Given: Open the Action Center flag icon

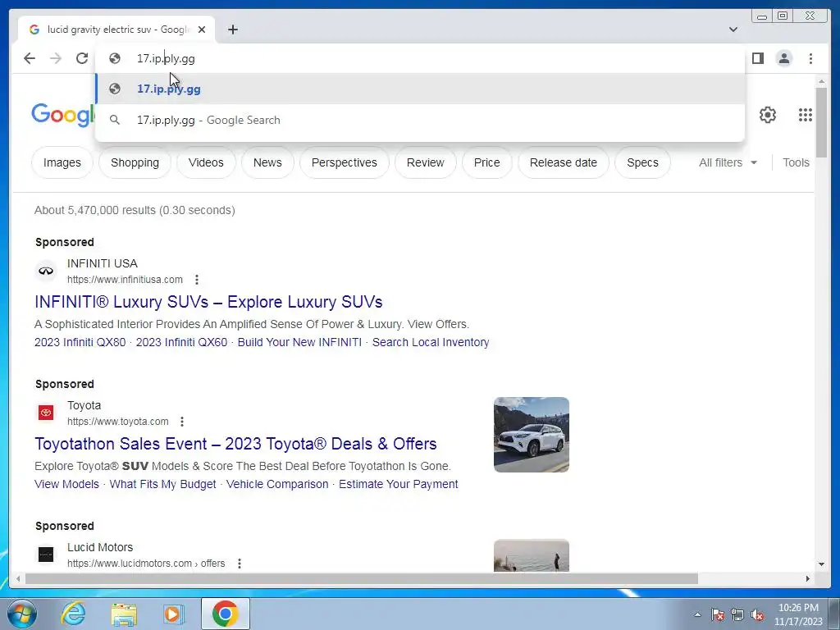Looking at the screenshot, I should click(718, 614).
